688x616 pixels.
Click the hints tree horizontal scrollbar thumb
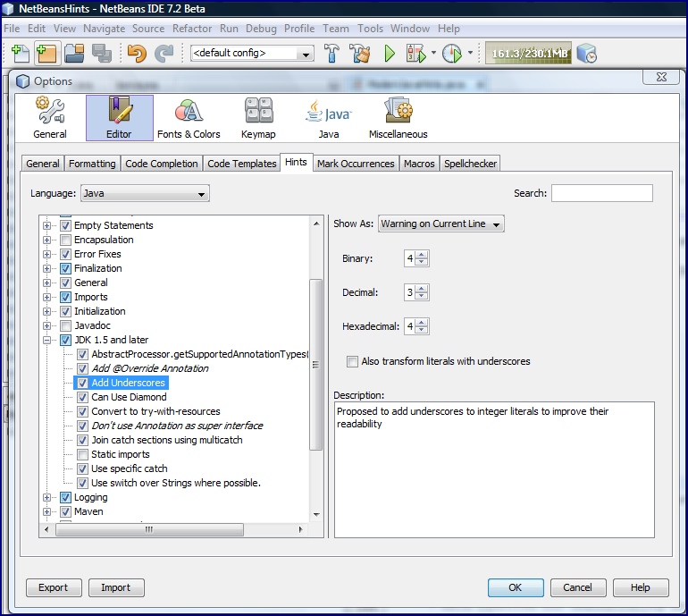tap(149, 529)
